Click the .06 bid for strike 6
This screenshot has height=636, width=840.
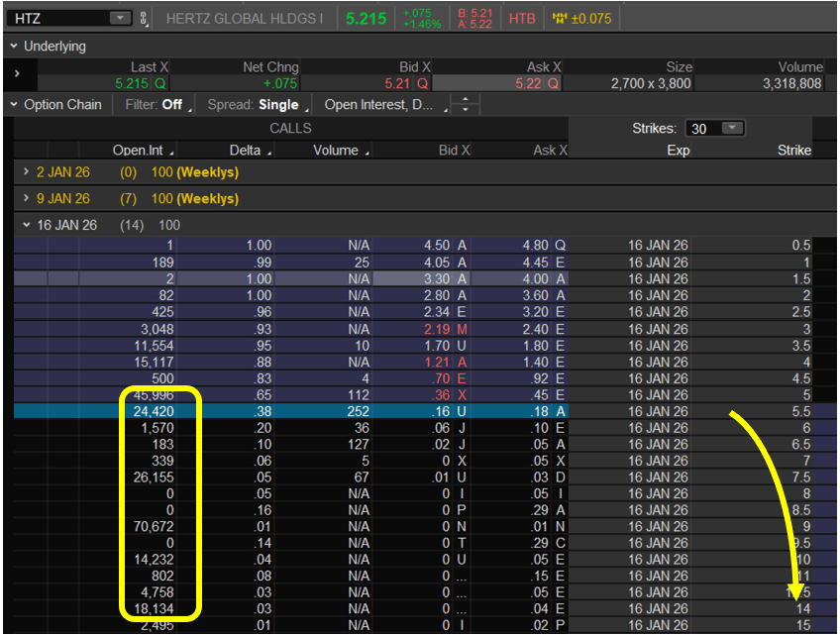pyautogui.click(x=441, y=428)
